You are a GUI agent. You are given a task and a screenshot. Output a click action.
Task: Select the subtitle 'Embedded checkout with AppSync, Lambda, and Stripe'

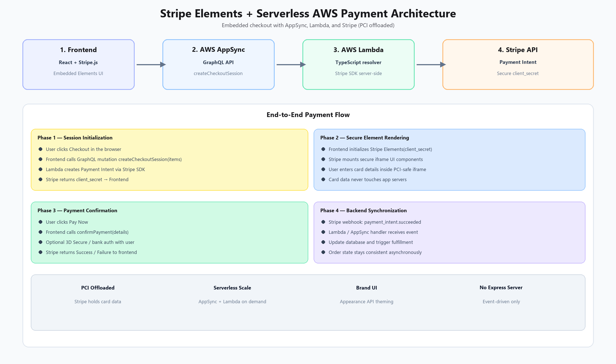(289, 25)
